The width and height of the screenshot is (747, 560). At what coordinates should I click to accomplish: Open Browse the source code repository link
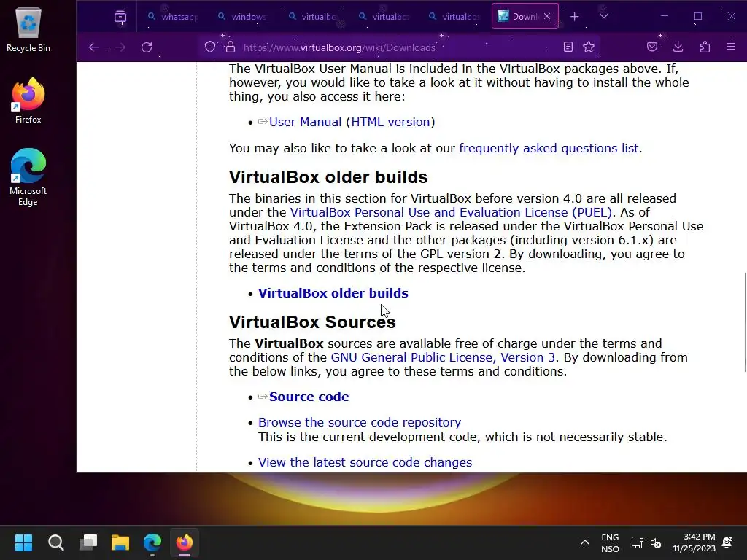click(x=360, y=422)
